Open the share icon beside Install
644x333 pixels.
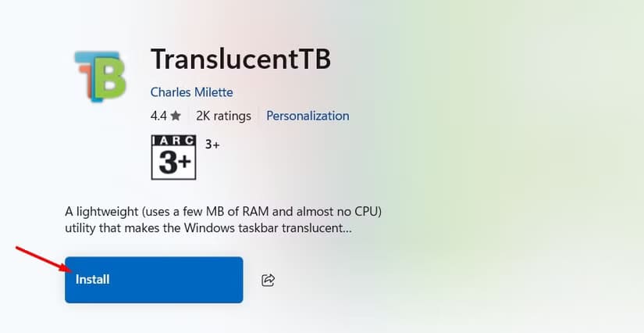click(x=269, y=280)
